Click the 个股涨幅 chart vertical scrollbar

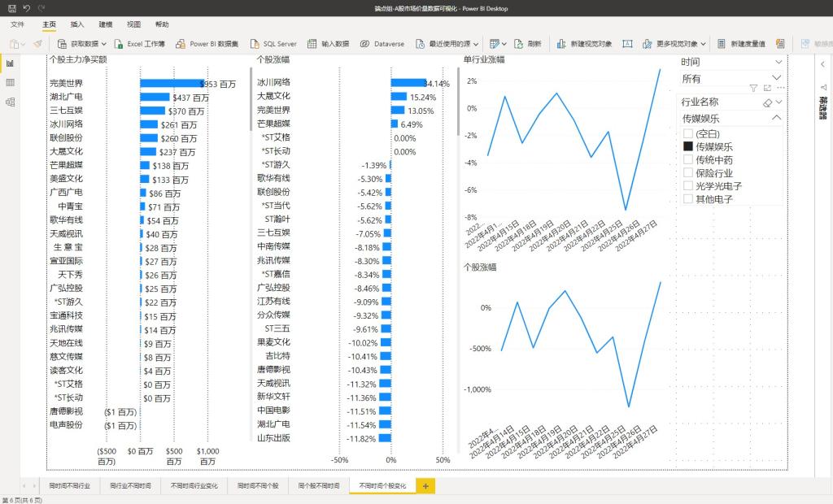tap(459, 106)
